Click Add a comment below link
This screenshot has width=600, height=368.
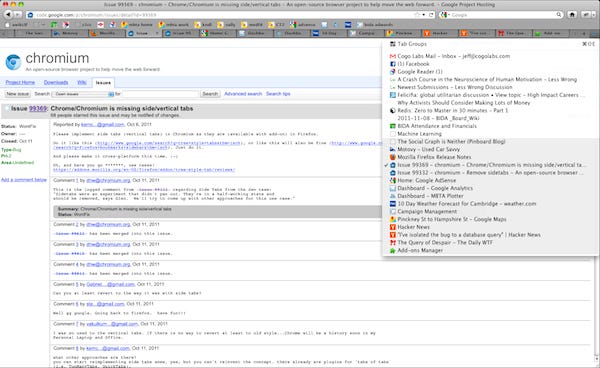[x=24, y=180]
